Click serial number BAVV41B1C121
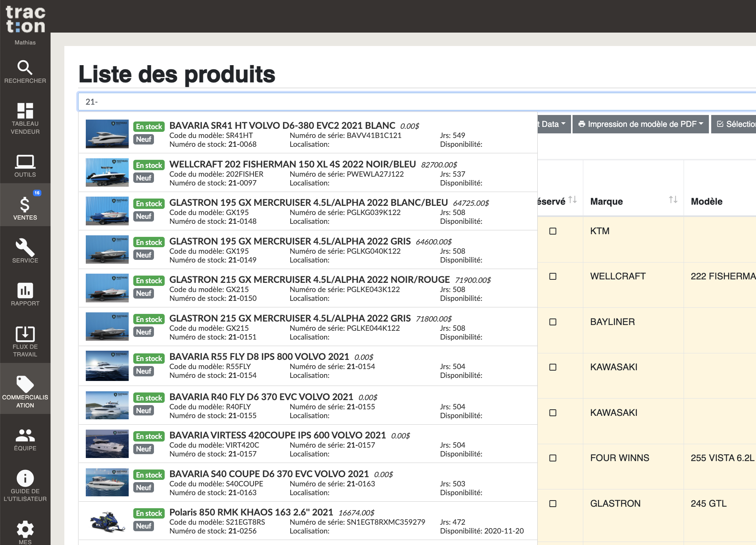 [x=374, y=135]
